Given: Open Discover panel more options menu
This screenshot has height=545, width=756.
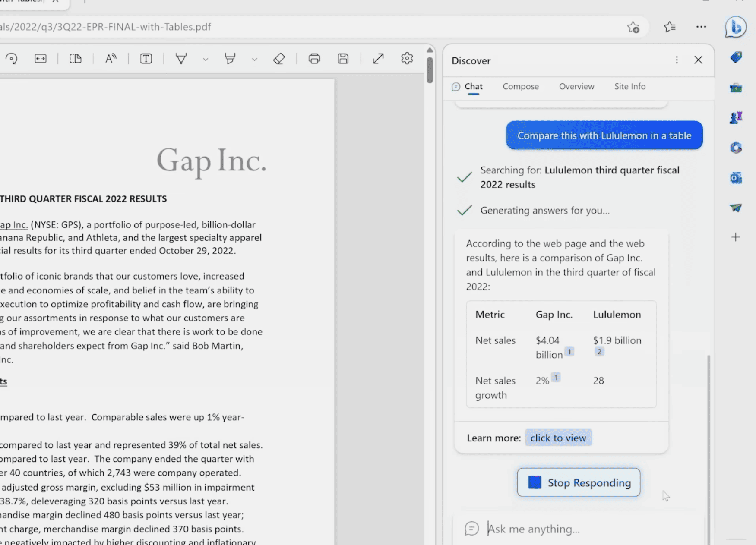Looking at the screenshot, I should pos(677,60).
